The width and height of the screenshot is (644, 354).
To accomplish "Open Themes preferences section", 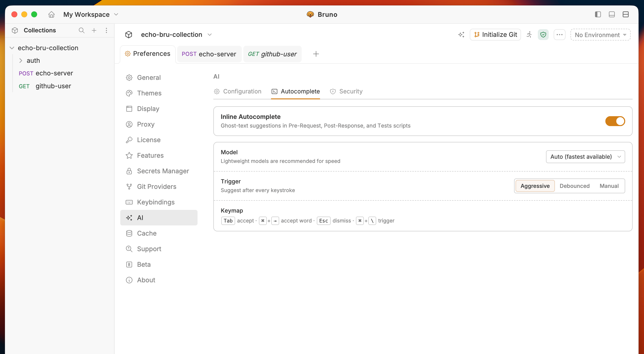I will (x=159, y=93).
